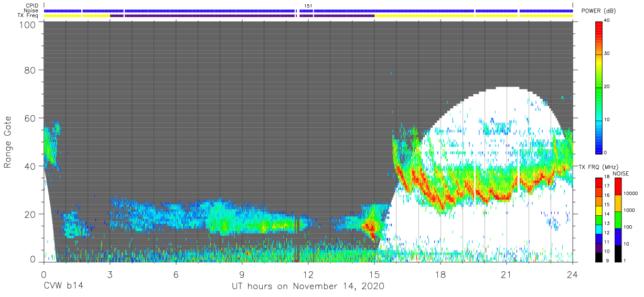This screenshot has width=644, height=297.
Task: Click the power gradient colorbar
Action: click(599, 87)
